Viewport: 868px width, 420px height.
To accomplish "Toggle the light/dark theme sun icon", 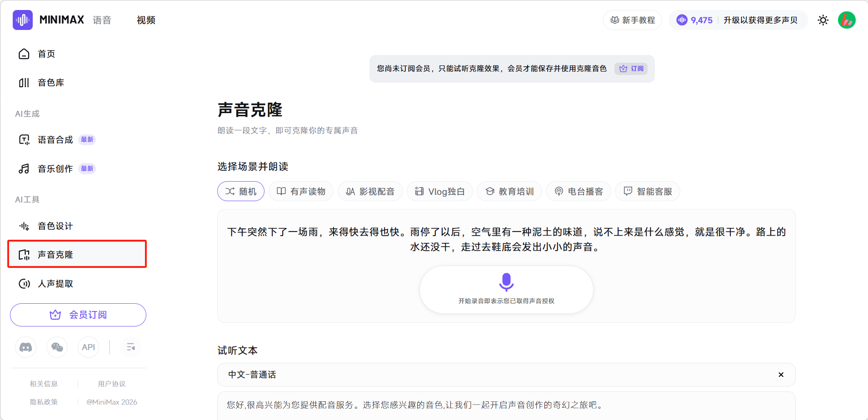I will (823, 20).
